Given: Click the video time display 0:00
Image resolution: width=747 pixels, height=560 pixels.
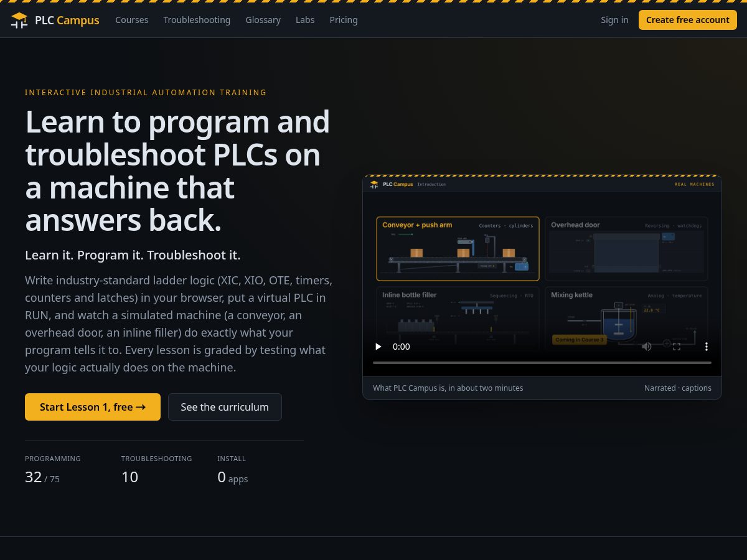Looking at the screenshot, I should [402, 347].
